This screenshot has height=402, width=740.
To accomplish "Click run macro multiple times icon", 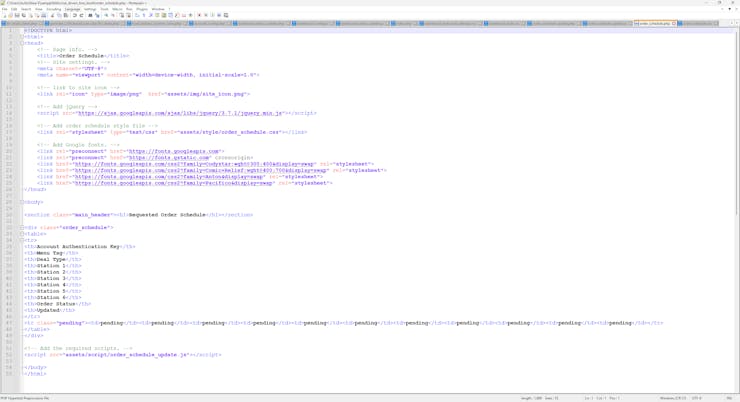I will tap(219, 15).
